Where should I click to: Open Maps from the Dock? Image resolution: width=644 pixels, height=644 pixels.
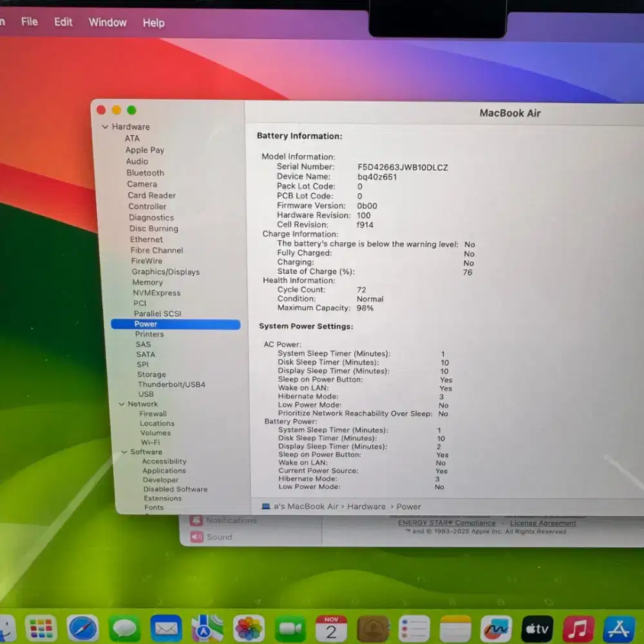point(207,627)
